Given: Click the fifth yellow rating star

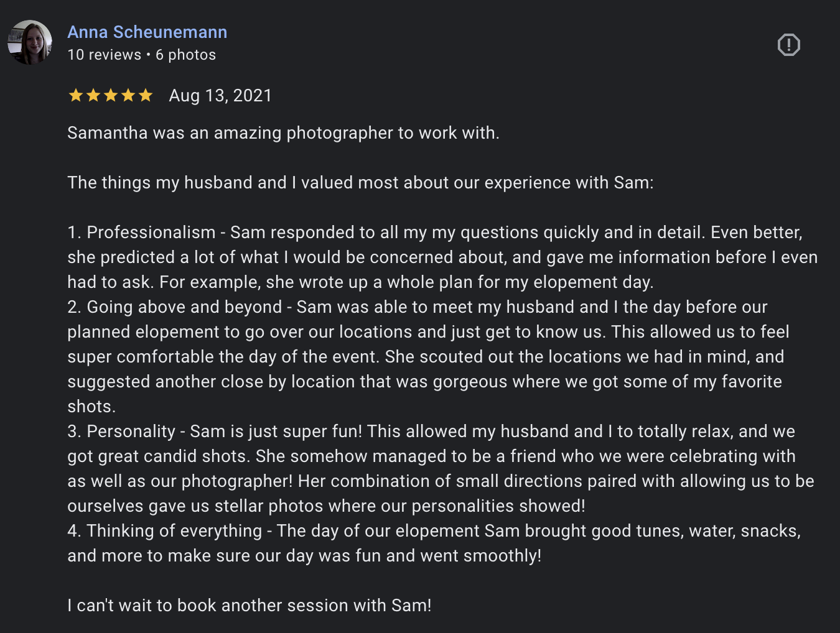Looking at the screenshot, I should [x=146, y=95].
